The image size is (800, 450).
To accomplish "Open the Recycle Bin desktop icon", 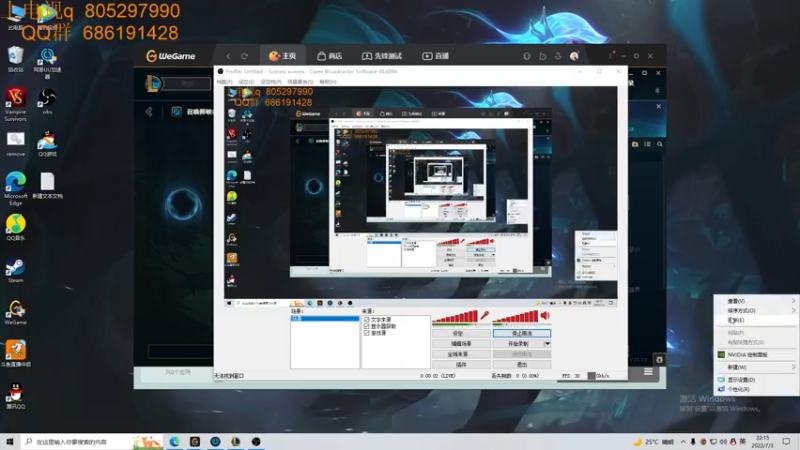I will 15,59.
